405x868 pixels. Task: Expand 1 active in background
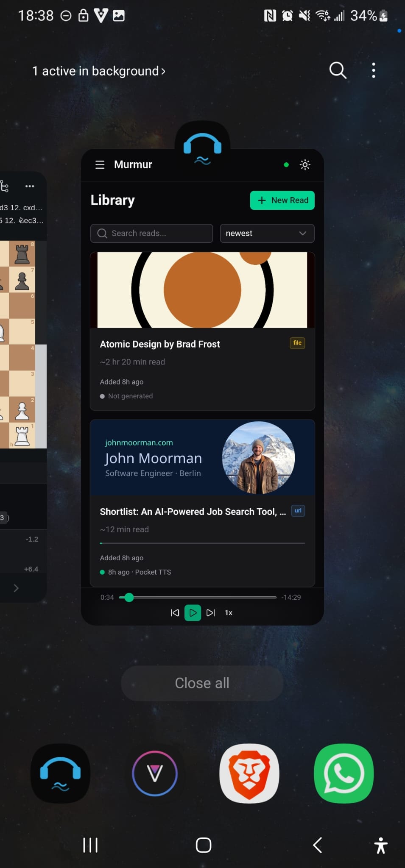click(x=98, y=71)
